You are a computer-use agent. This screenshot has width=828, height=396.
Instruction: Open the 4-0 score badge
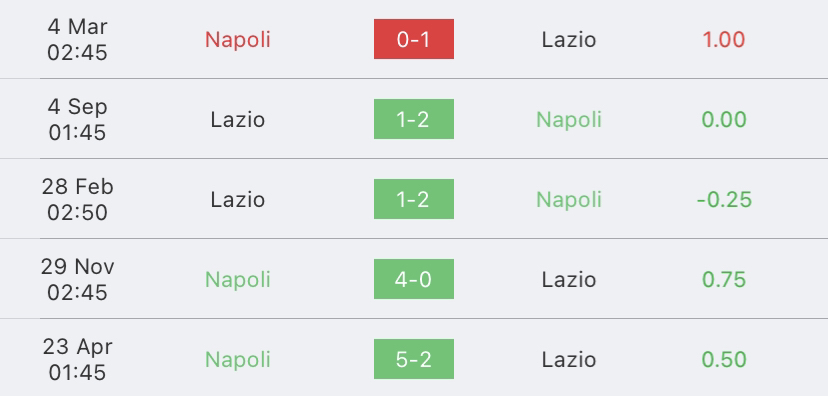click(413, 279)
